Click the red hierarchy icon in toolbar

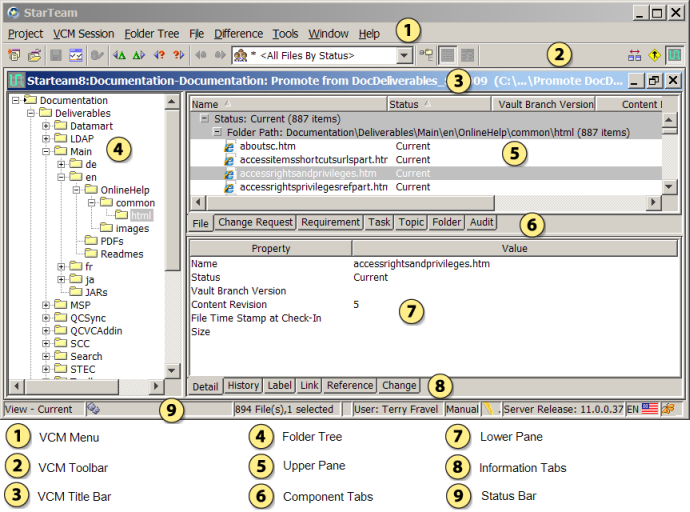pos(635,55)
